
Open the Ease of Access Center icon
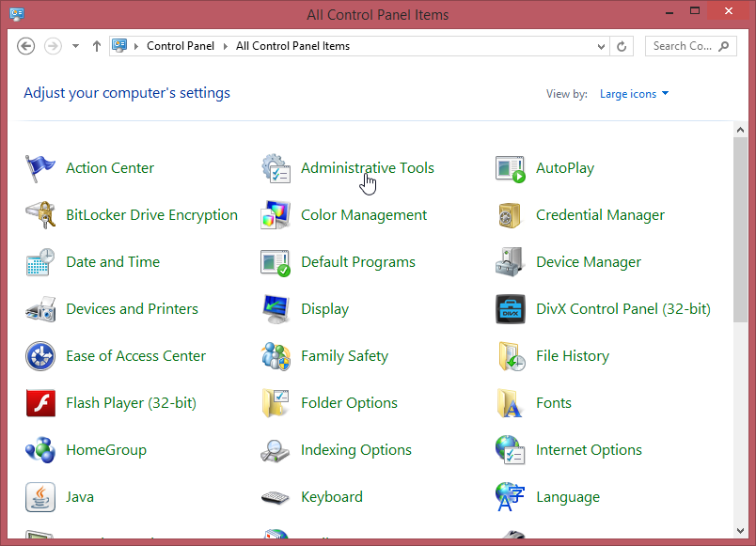[x=40, y=356]
